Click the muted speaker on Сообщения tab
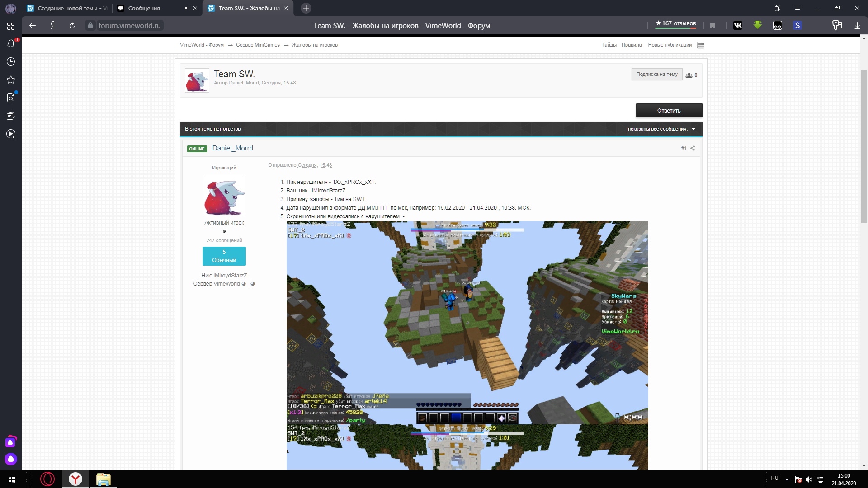This screenshot has height=488, width=868. pos(187,8)
